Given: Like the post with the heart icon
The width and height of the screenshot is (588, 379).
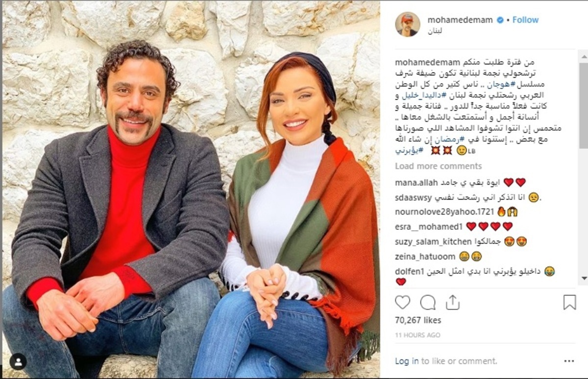Looking at the screenshot, I should click(402, 303).
